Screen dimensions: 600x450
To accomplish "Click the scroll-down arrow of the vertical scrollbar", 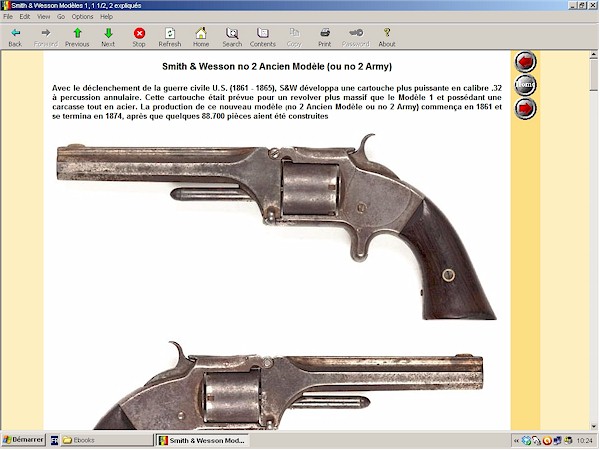I will (x=594, y=426).
